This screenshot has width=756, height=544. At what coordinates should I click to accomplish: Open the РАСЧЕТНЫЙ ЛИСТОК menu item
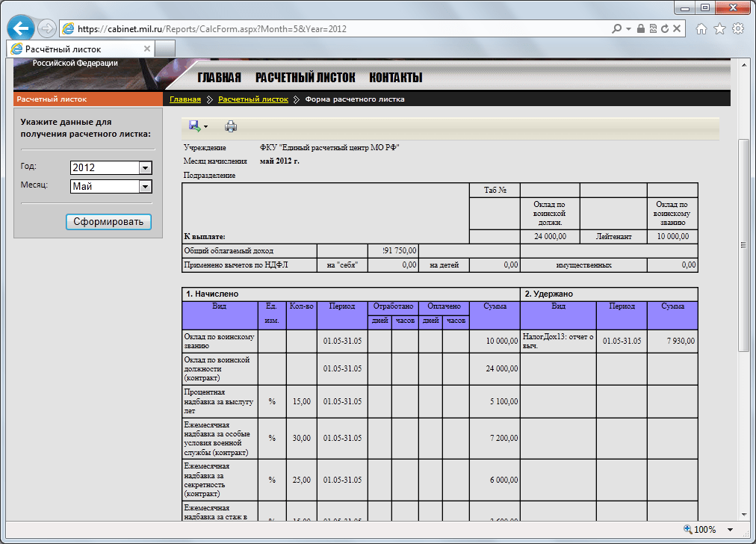pos(306,78)
